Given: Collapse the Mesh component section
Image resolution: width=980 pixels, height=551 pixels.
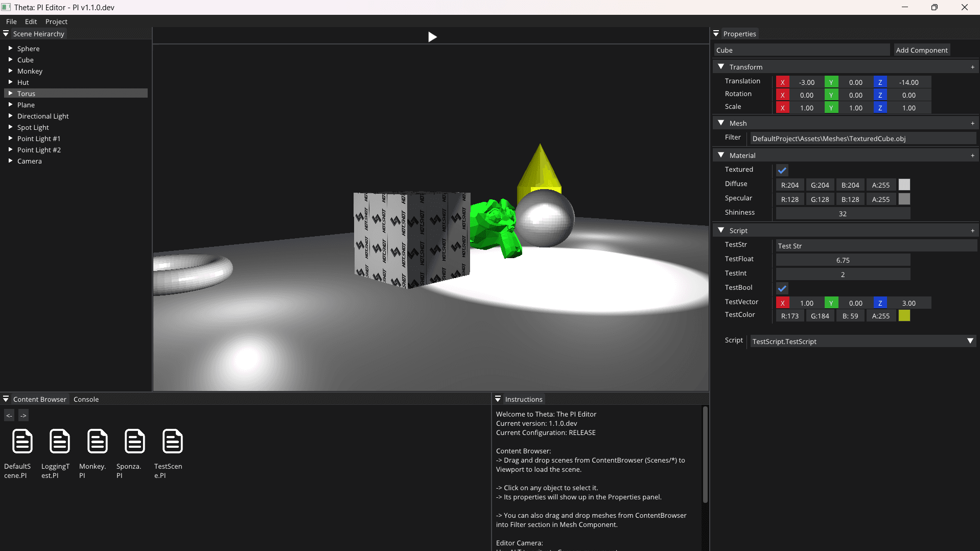Looking at the screenshot, I should (721, 123).
